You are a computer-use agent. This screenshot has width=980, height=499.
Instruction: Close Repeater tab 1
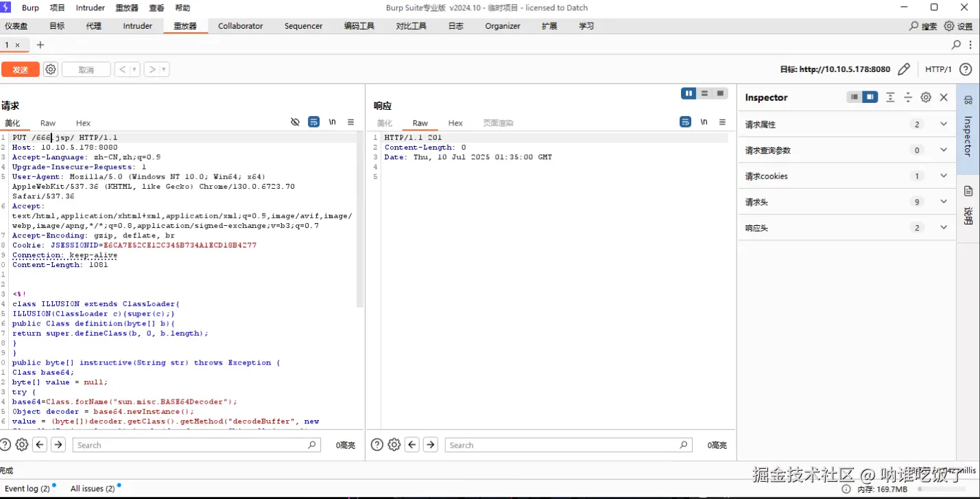pos(18,45)
